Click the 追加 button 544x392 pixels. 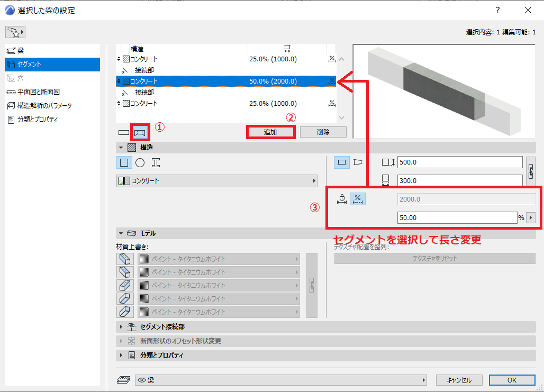(x=270, y=132)
